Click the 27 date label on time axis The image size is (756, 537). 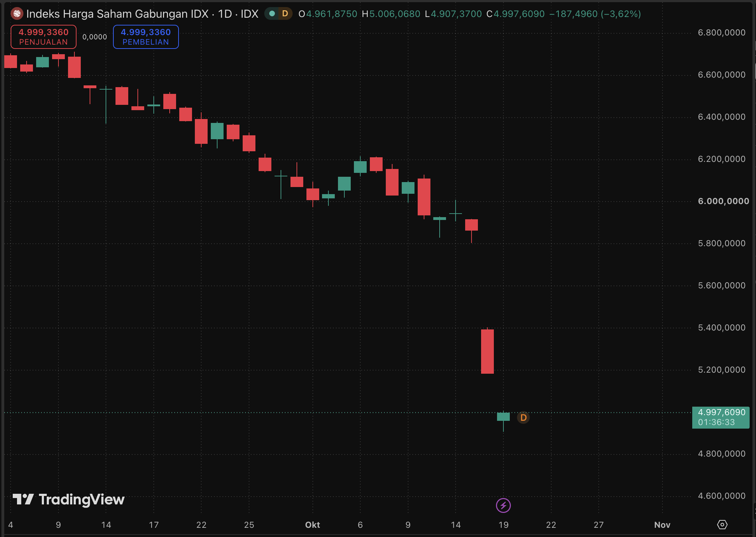click(x=599, y=525)
